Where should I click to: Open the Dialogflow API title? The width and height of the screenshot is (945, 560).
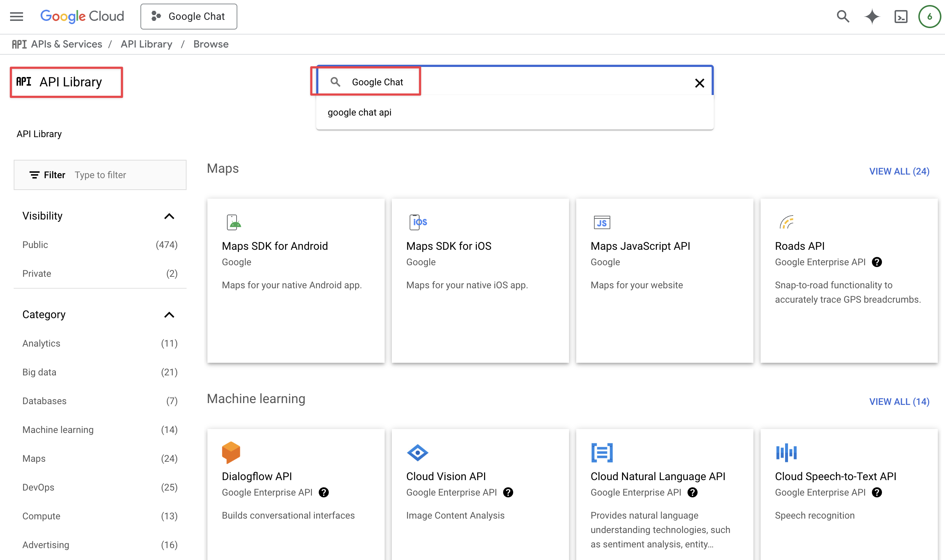pyautogui.click(x=257, y=476)
